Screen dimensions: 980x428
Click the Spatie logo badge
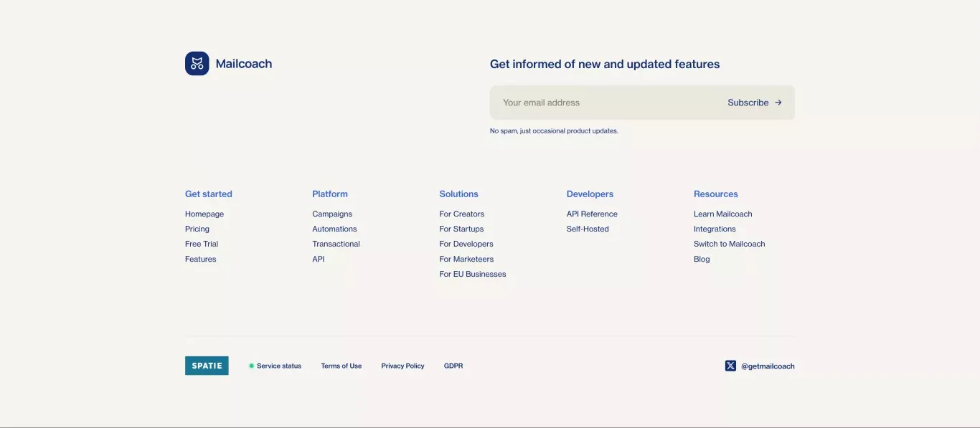tap(207, 366)
